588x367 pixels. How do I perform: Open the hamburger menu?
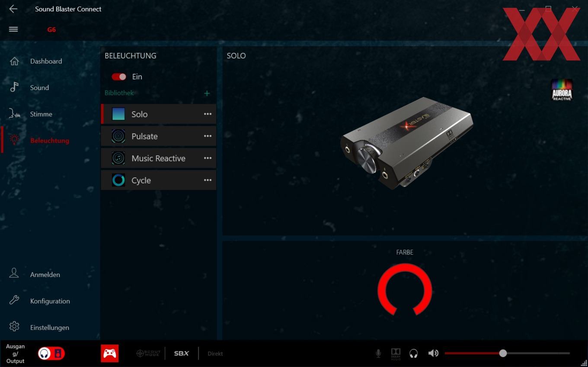coord(13,29)
